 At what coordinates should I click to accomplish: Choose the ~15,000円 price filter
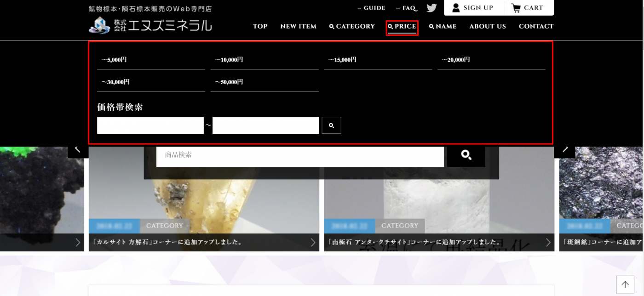click(378, 60)
